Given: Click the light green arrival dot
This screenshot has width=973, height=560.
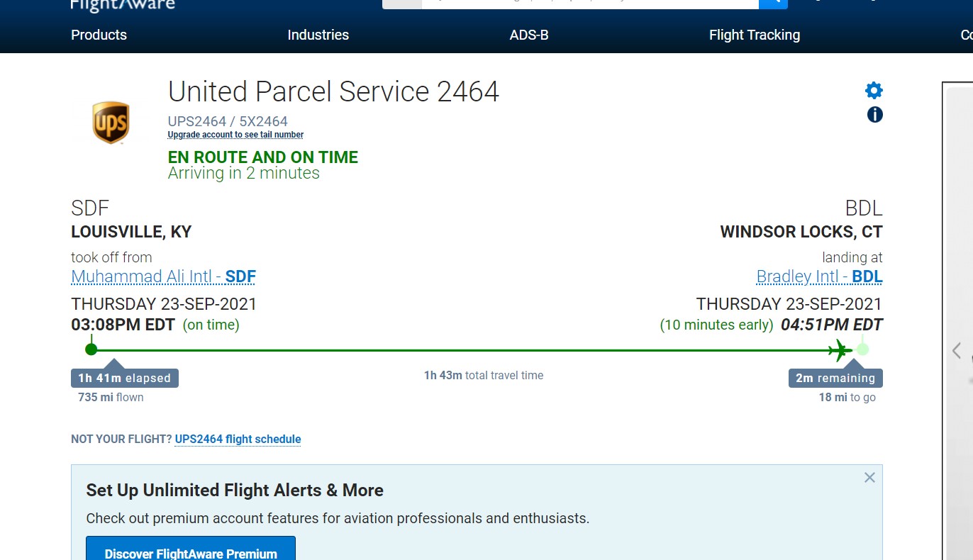Looking at the screenshot, I should (862, 349).
